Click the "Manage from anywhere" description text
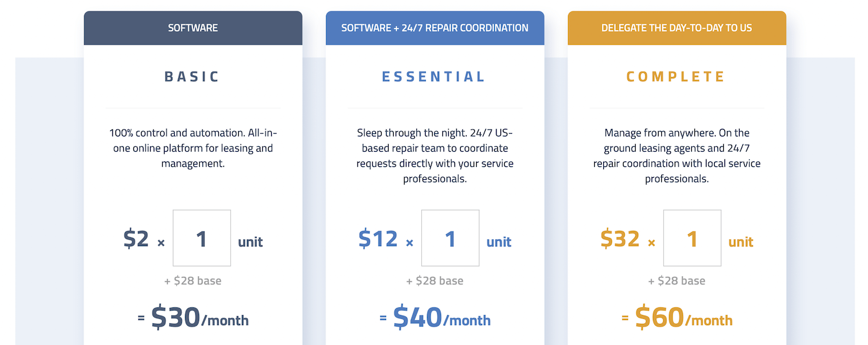 click(677, 156)
